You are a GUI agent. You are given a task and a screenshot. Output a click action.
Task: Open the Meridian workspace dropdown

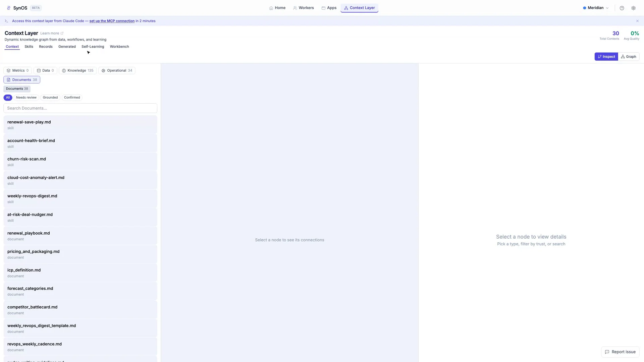(x=596, y=8)
